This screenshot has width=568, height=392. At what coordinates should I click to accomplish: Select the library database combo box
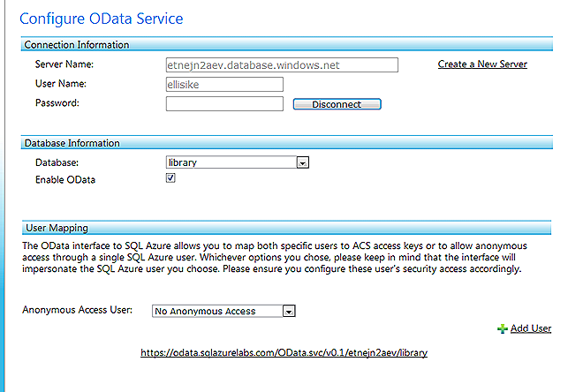(x=238, y=162)
